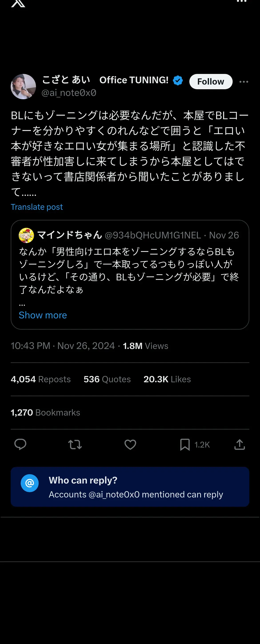Open the 1.8M Views analytics
This screenshot has width=260, height=644.
click(145, 346)
